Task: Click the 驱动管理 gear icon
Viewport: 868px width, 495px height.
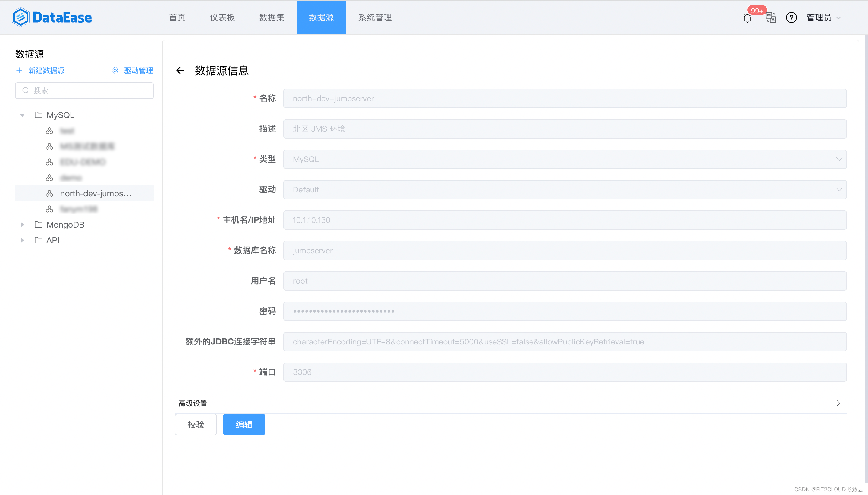Action: [115, 70]
